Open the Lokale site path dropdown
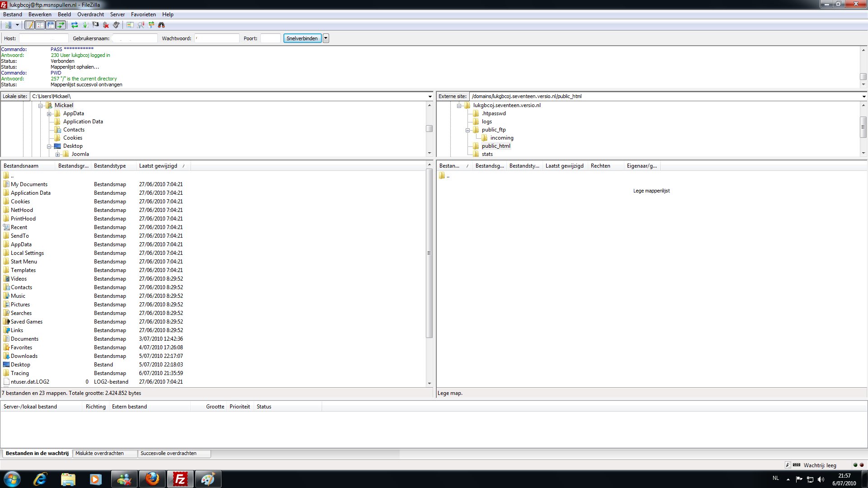868x488 pixels. (x=430, y=96)
